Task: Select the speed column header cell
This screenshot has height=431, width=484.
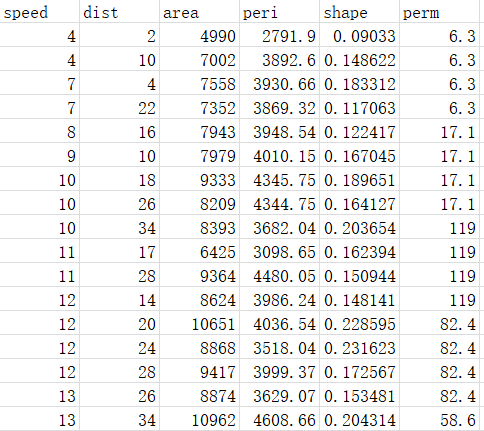Action: (x=39, y=12)
